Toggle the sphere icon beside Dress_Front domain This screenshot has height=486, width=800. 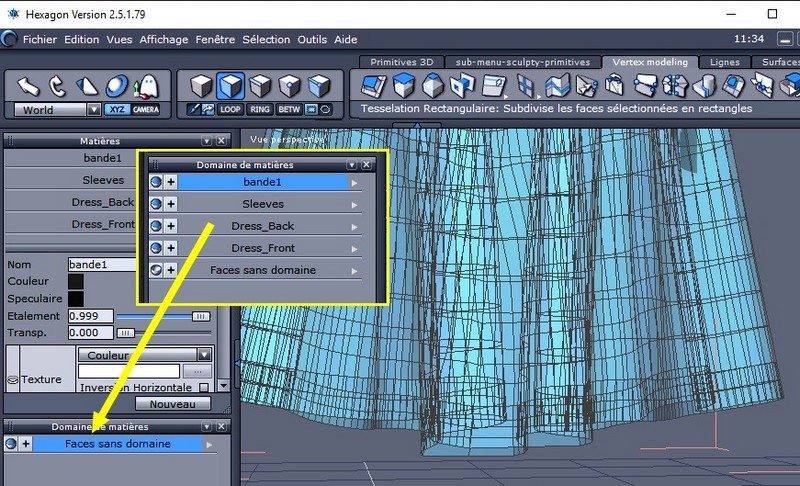coord(156,248)
